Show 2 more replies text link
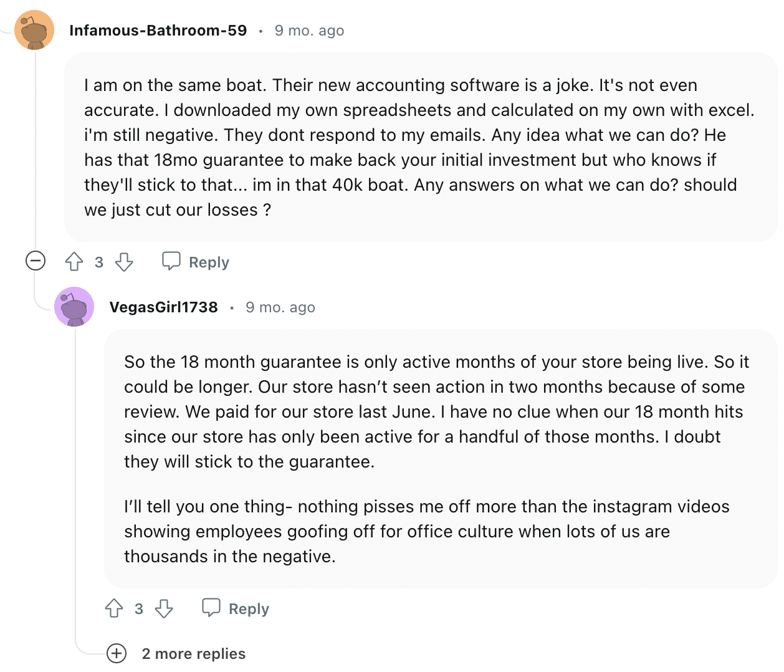Image resolution: width=784 pixels, height=672 pixels. click(194, 653)
